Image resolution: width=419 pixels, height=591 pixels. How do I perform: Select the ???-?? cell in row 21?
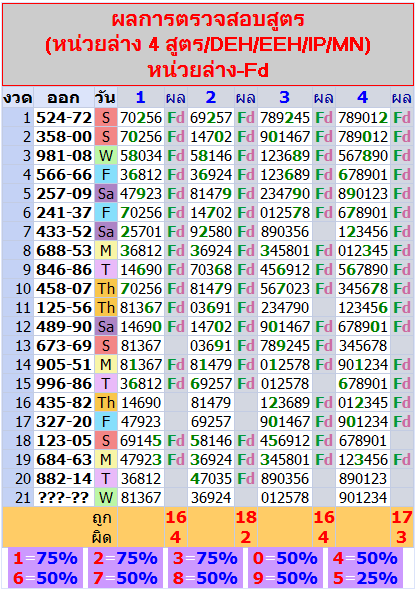coord(64,498)
